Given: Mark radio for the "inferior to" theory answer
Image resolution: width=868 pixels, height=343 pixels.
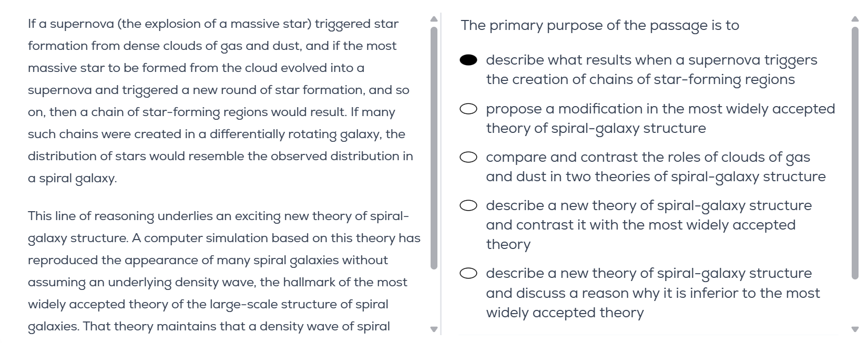Looking at the screenshot, I should click(x=468, y=274).
